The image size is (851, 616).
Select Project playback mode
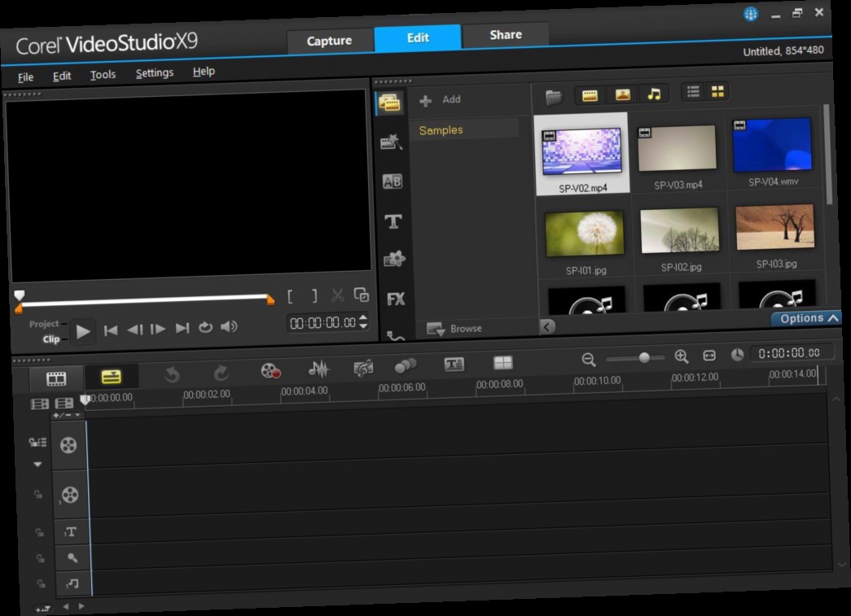[43, 324]
